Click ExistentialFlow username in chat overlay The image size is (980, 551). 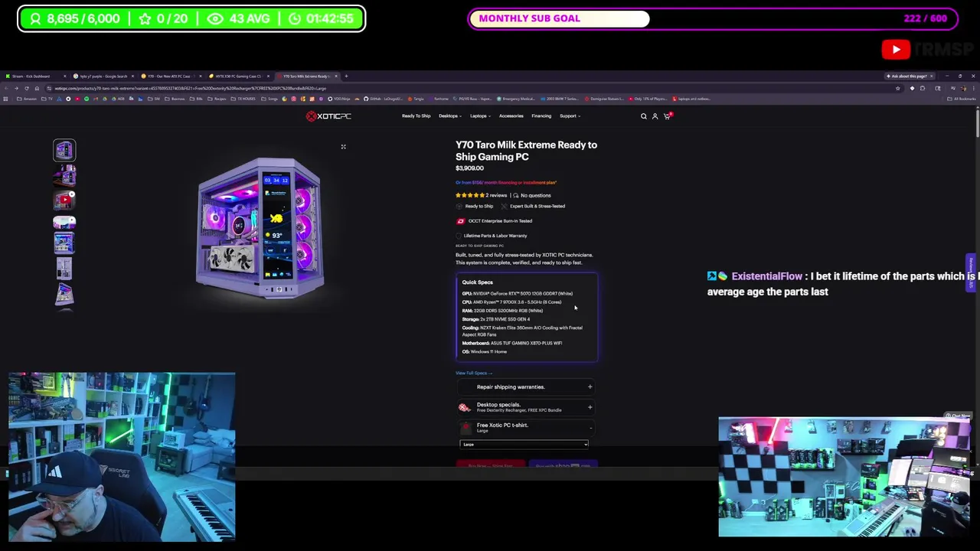click(x=766, y=276)
